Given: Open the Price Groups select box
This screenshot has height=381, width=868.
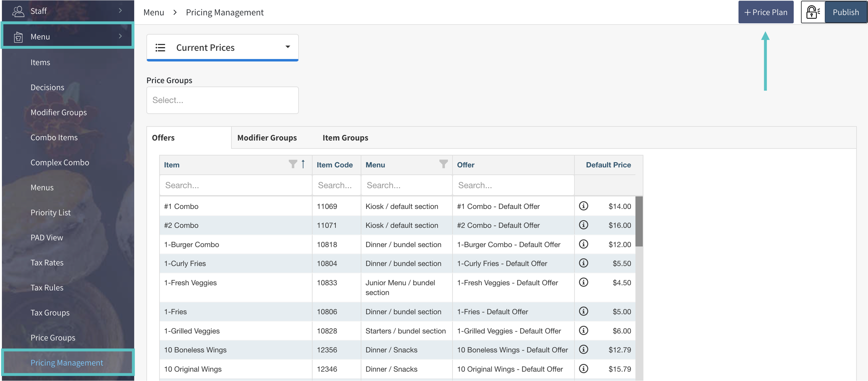Looking at the screenshot, I should coord(222,100).
